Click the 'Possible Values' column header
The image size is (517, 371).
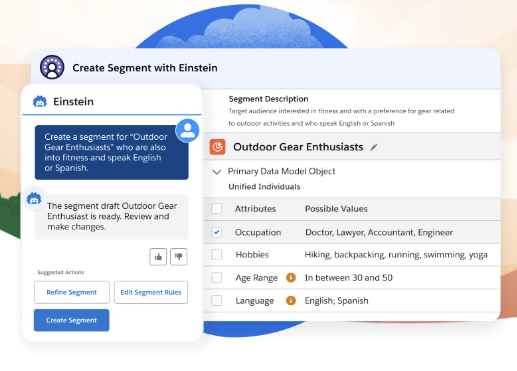pyautogui.click(x=336, y=209)
